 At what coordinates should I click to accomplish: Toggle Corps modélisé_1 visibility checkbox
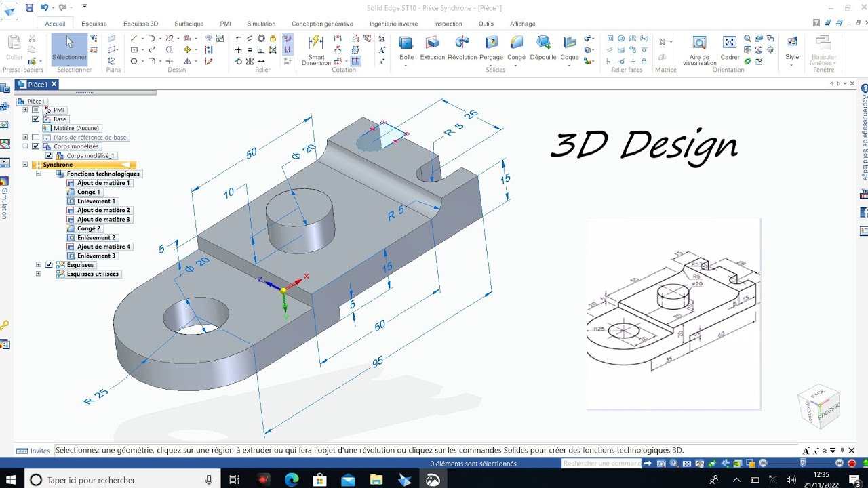click(x=48, y=155)
